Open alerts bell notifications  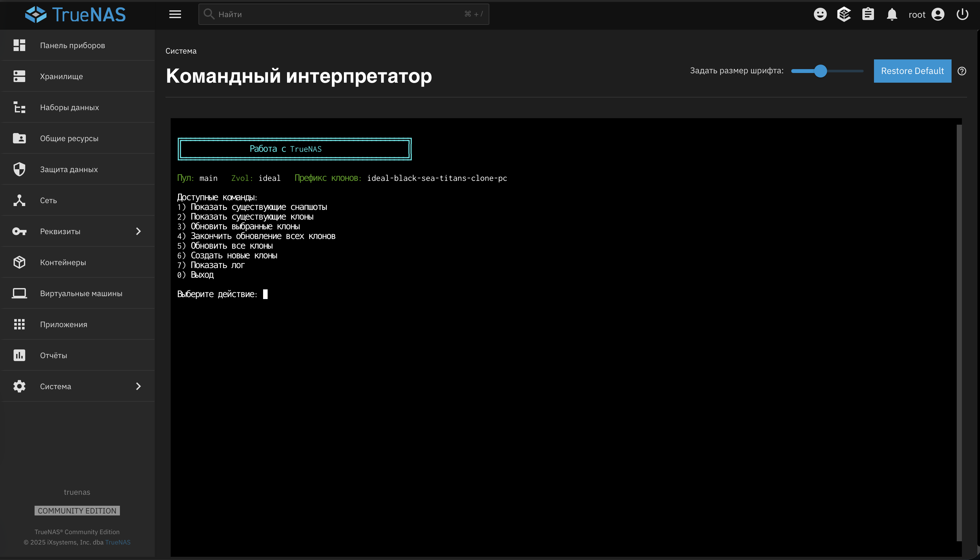coord(891,14)
